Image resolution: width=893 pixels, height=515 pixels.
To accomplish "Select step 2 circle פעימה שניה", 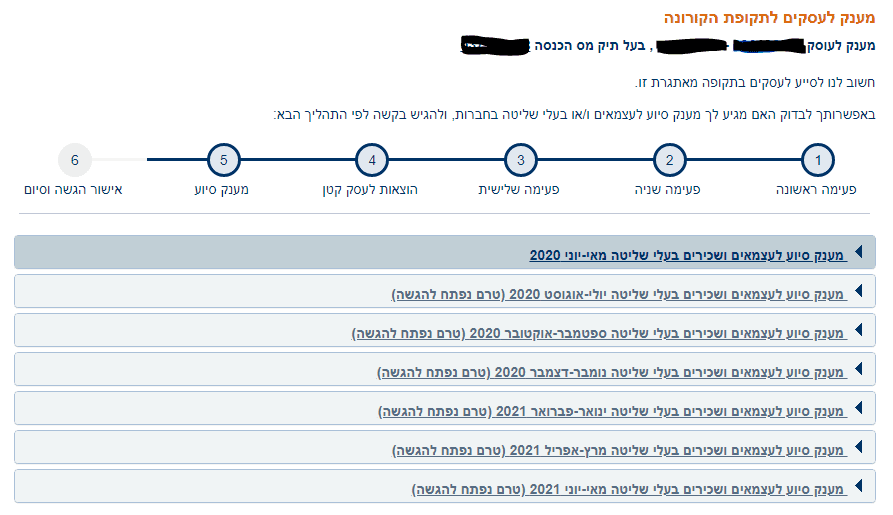I will pyautogui.click(x=670, y=160).
